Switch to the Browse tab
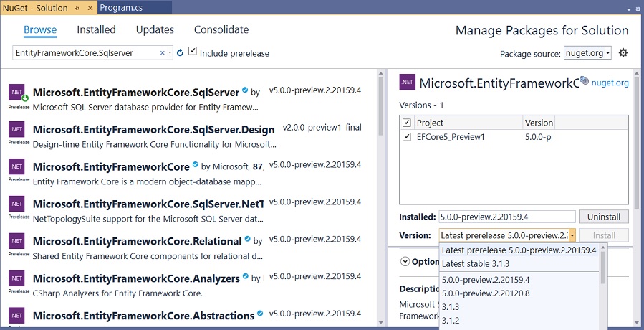This screenshot has width=644, height=330. (x=40, y=29)
